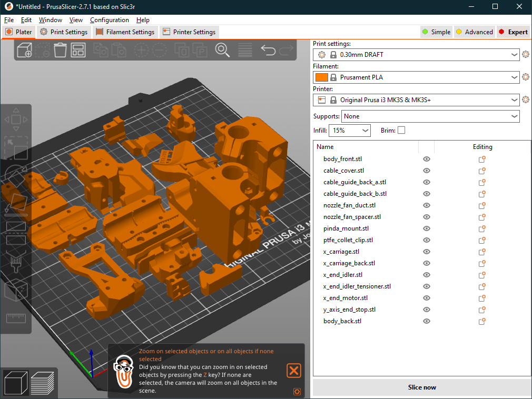Open the Search magnifier tool
532x399 pixels.
[222, 51]
